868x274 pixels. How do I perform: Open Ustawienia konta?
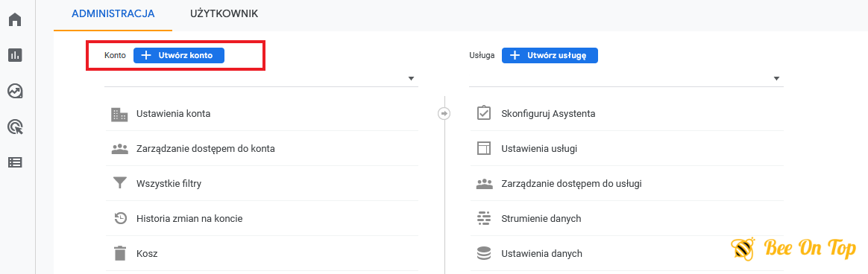(262, 113)
